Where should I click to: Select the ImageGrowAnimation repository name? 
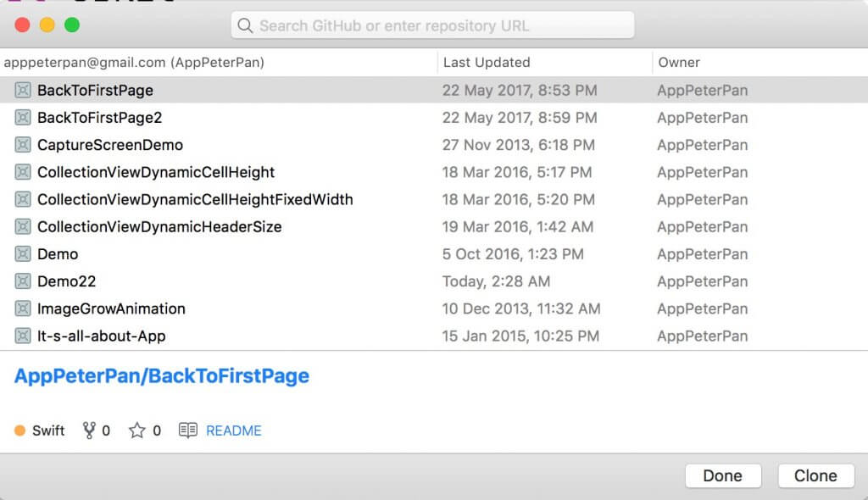[x=111, y=308]
